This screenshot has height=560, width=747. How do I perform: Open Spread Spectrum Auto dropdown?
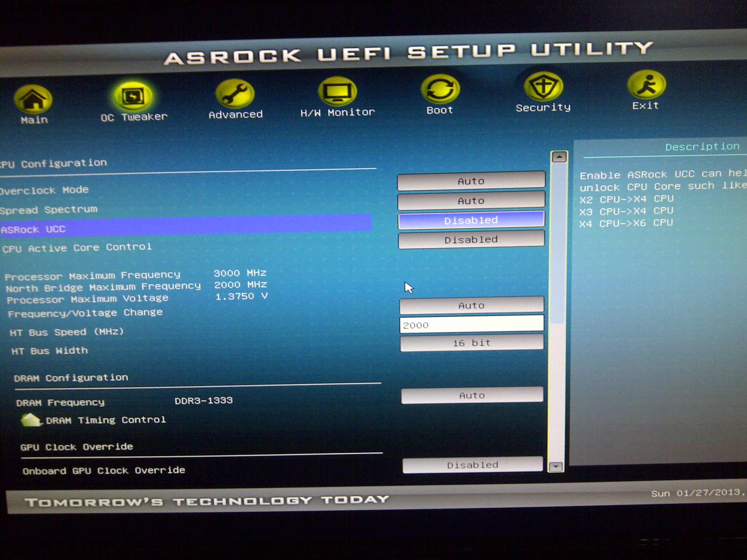point(471,200)
